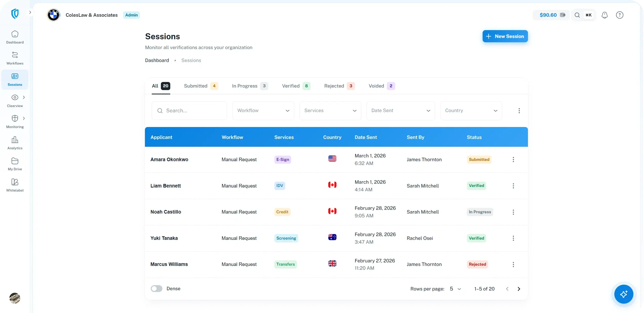Open the Workflow filter dropdown

click(263, 111)
